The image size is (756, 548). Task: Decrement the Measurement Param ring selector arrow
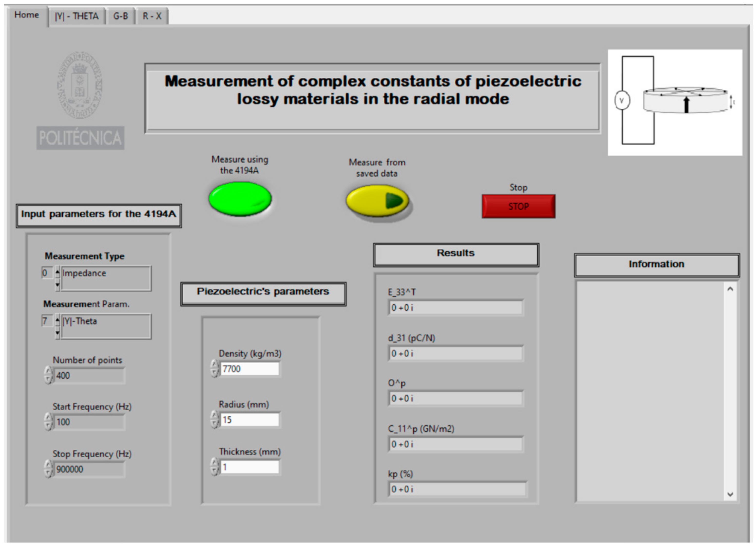57,332
